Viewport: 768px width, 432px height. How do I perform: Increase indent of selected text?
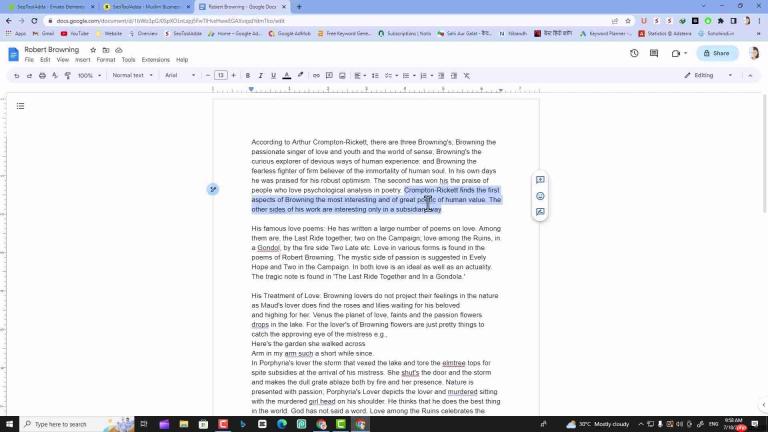coord(454,75)
